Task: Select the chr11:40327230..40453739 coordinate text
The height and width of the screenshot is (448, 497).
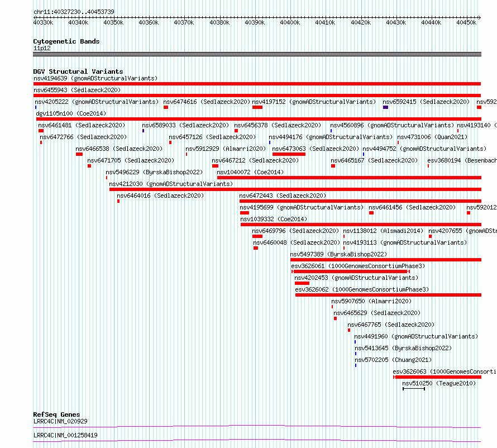Action: [74, 12]
